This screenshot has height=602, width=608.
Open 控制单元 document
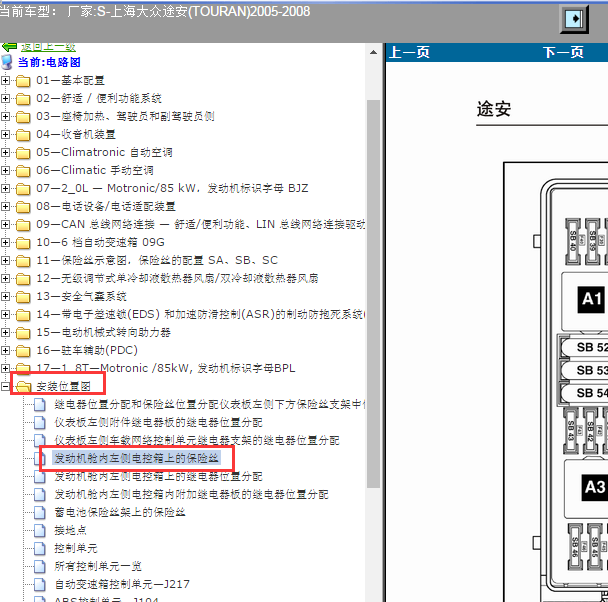(76, 548)
